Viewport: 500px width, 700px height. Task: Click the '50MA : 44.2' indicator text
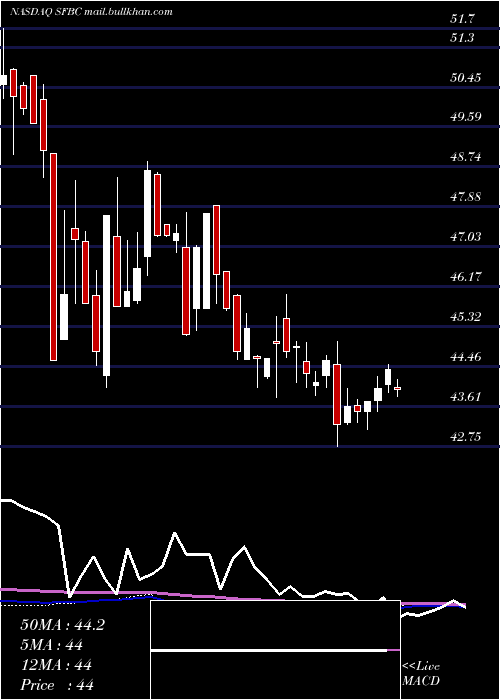(x=62, y=625)
